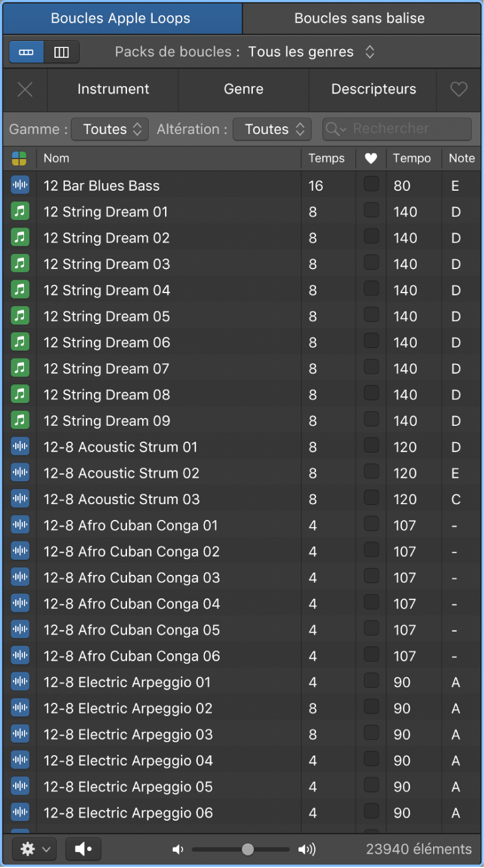This screenshot has width=484, height=868.
Task: Click audio icon for 12-8 Acoustic Strum 03
Action: (20, 499)
